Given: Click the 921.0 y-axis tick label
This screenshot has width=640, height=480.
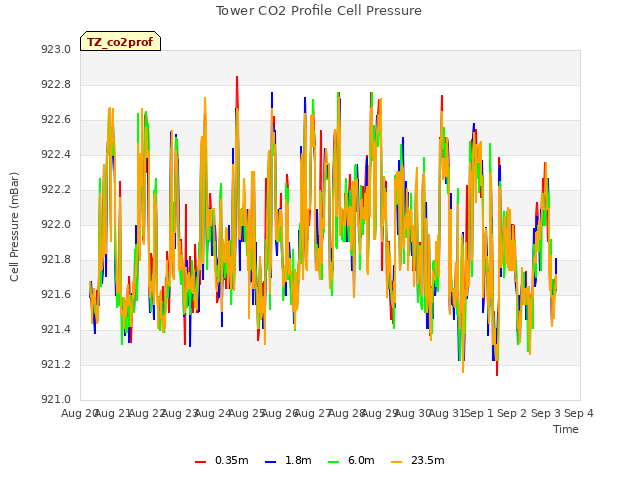Looking at the screenshot, I should click(x=56, y=399).
